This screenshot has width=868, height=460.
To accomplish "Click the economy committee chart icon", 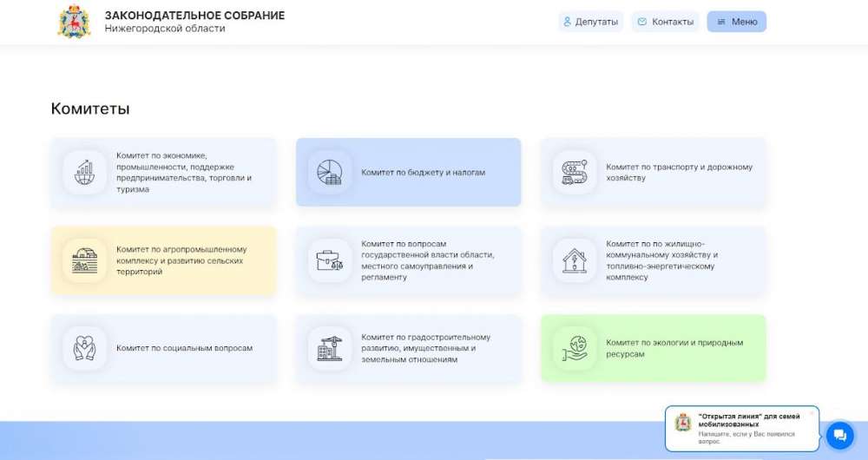I will pyautogui.click(x=84, y=172).
